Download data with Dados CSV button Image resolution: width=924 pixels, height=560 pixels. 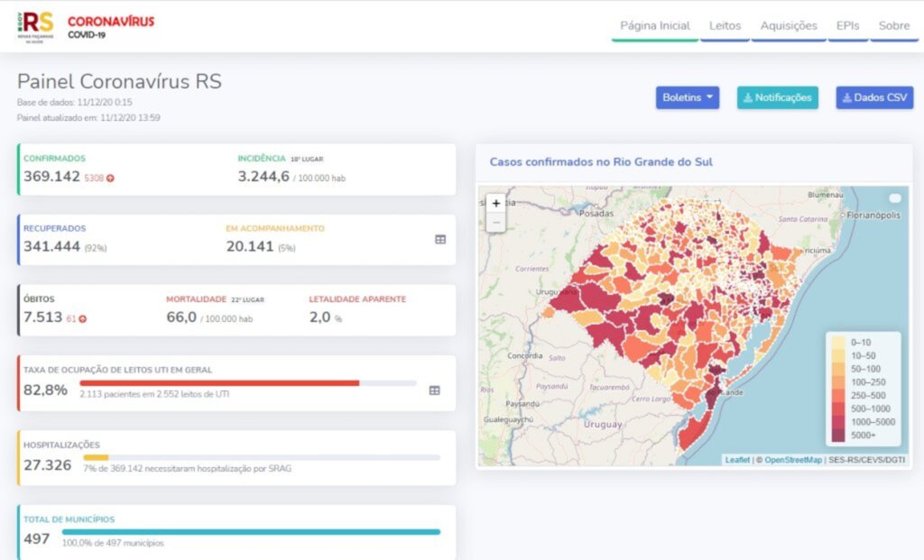coord(873,97)
